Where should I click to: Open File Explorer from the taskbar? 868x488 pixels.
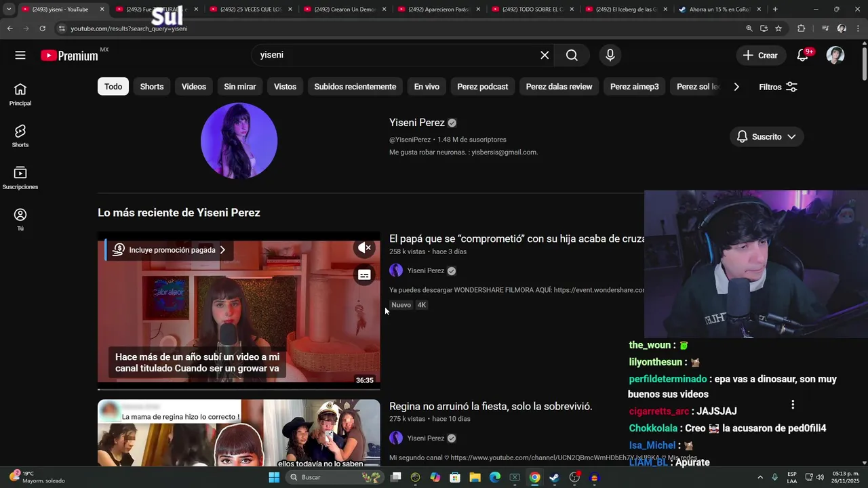click(x=475, y=477)
